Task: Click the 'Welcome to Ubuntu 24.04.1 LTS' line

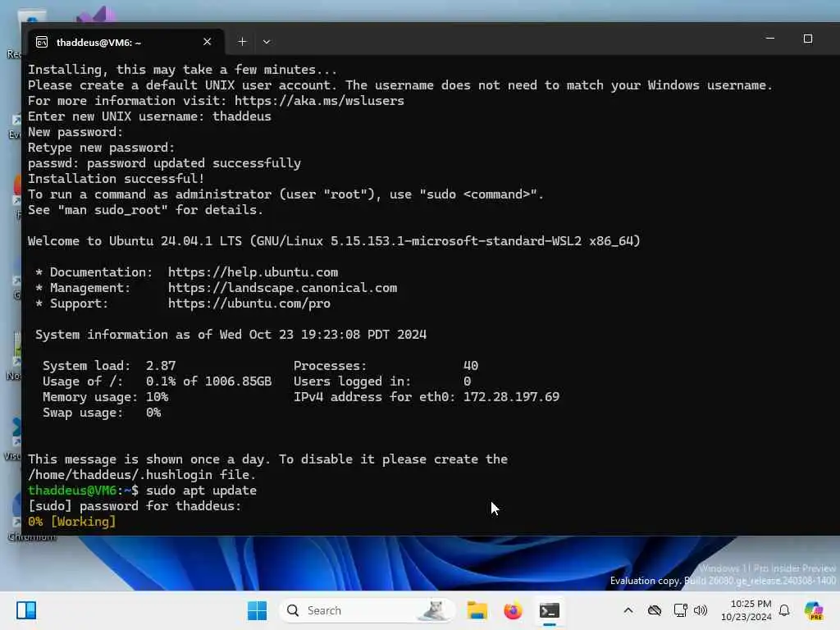Action: (x=334, y=241)
